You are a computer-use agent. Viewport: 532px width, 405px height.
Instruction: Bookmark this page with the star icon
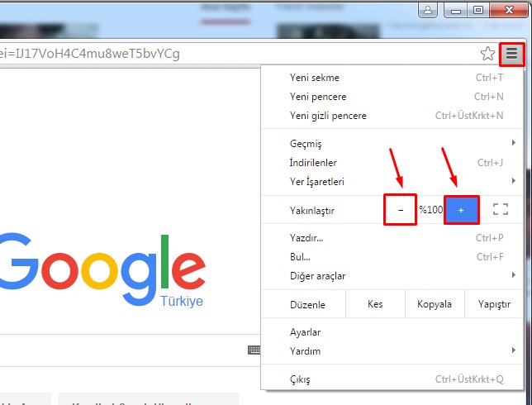pyautogui.click(x=487, y=55)
